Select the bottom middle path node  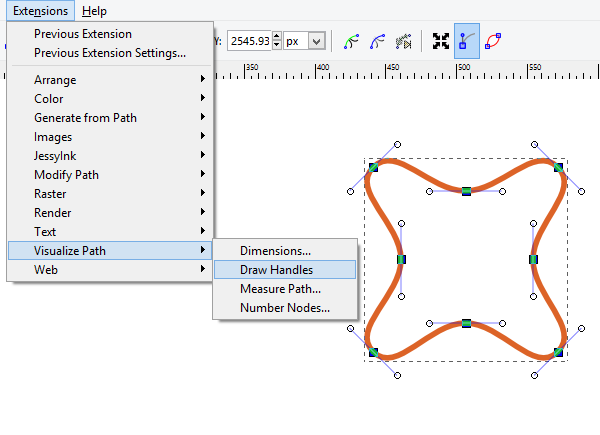(x=466, y=323)
